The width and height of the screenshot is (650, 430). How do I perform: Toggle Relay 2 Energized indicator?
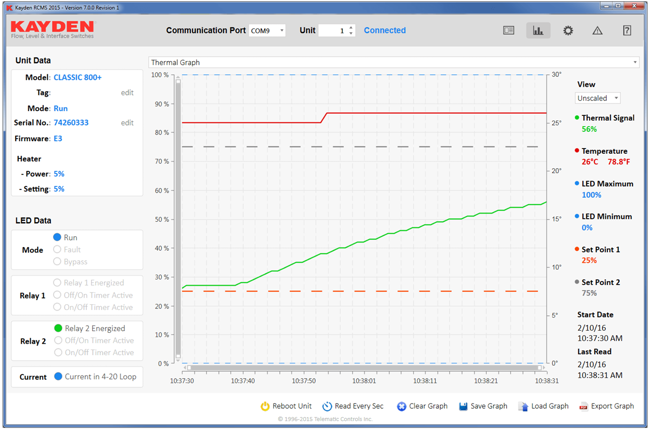click(x=58, y=328)
